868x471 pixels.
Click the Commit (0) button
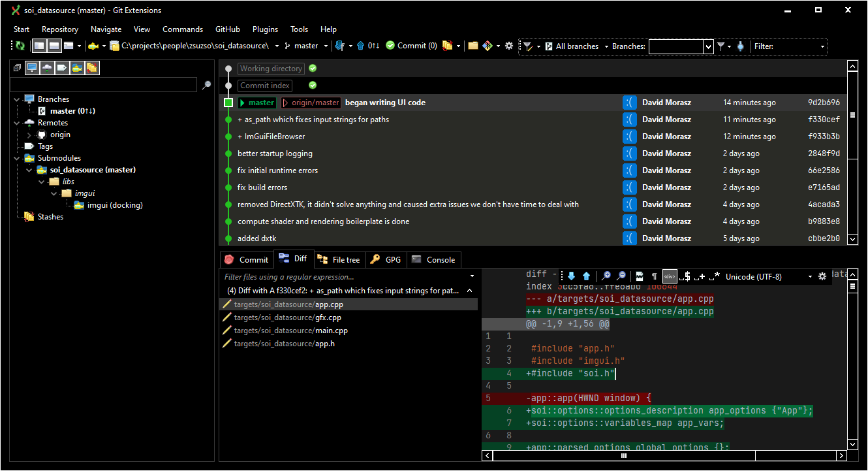[x=411, y=46]
